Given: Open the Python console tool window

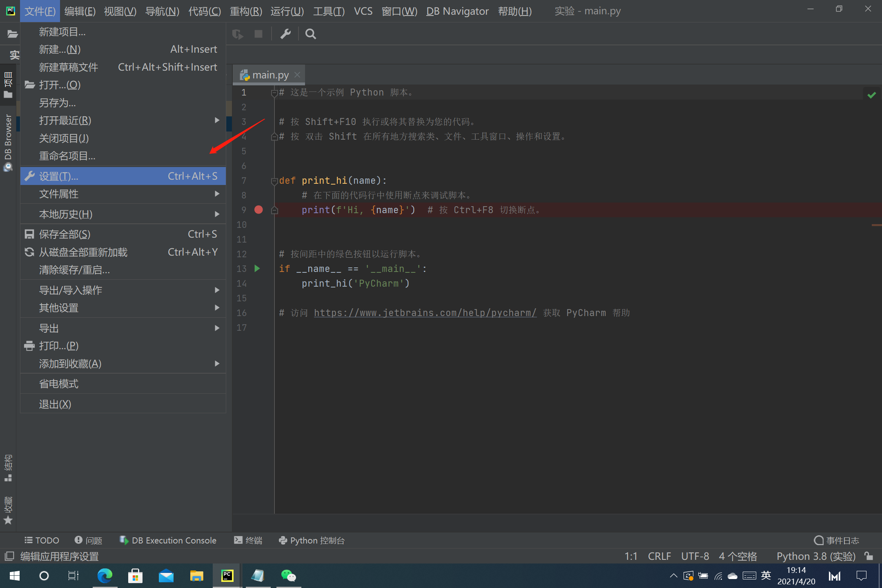Looking at the screenshot, I should (x=312, y=540).
